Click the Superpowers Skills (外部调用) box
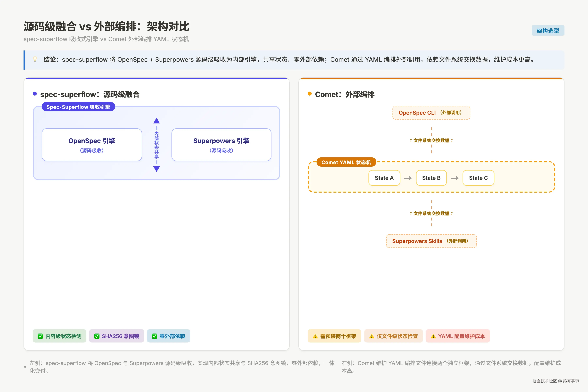 (x=431, y=241)
